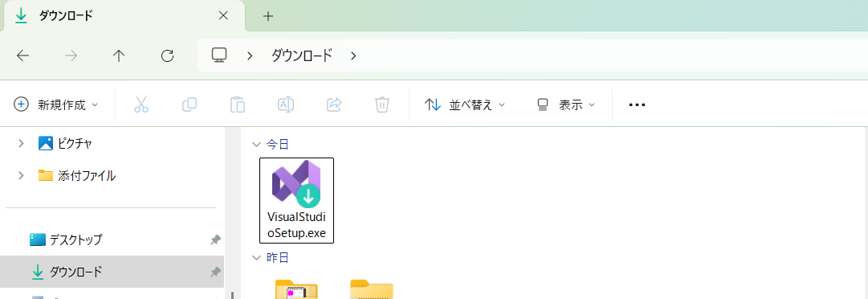This screenshot has width=868, height=299.
Task: Click the Back navigation arrow
Action: click(22, 55)
